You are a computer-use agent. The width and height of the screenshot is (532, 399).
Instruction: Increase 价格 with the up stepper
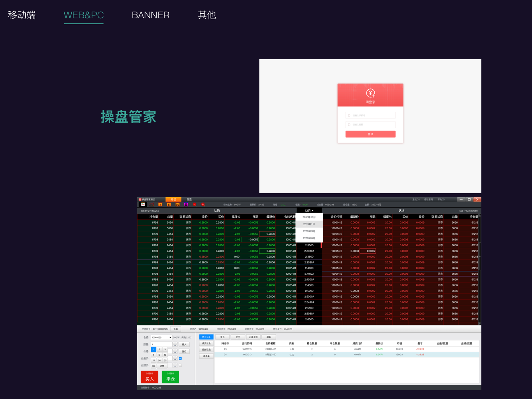click(x=175, y=350)
